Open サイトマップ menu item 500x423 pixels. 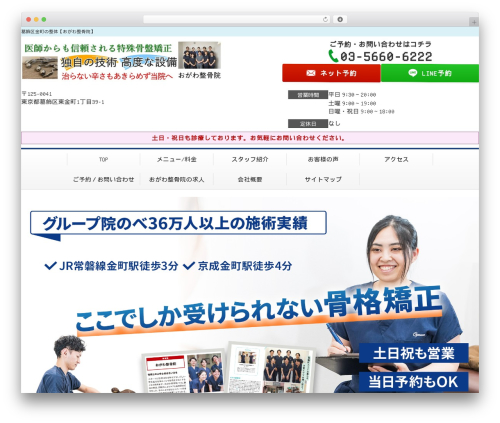point(323,179)
